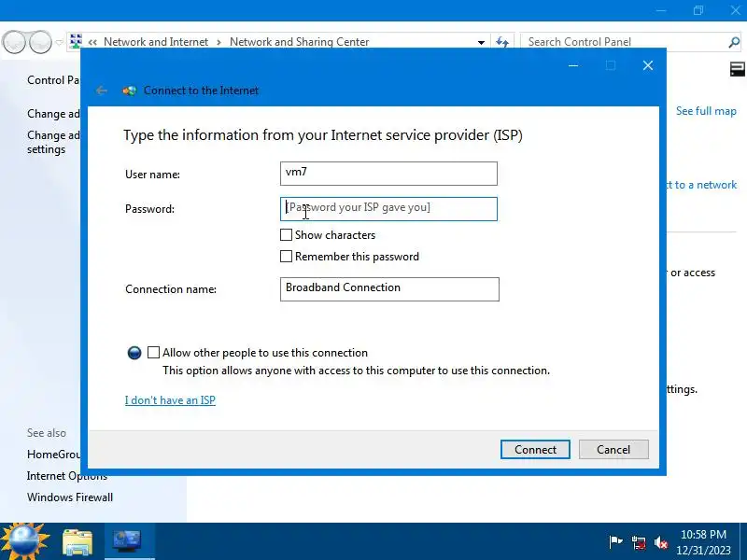Click into the Password field
This screenshot has height=560, width=747.
pyautogui.click(x=388, y=209)
